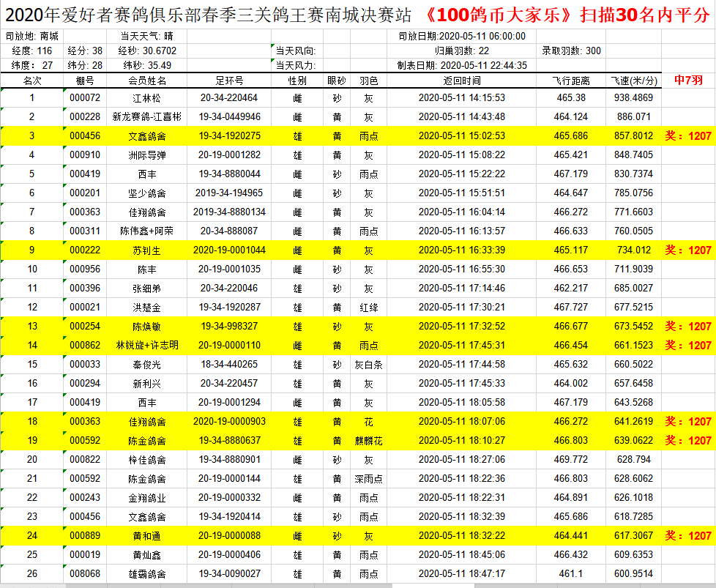Select the 足环号 column header

coord(229,81)
